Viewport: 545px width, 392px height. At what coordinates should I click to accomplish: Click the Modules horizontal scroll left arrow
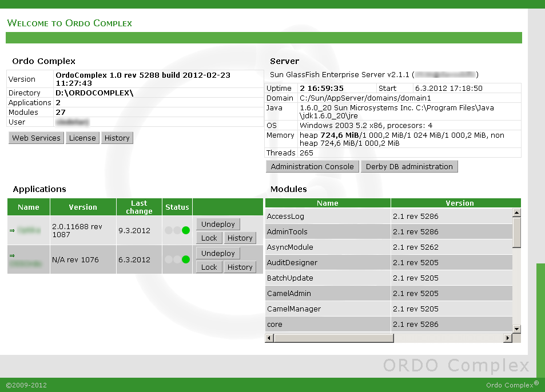click(269, 338)
